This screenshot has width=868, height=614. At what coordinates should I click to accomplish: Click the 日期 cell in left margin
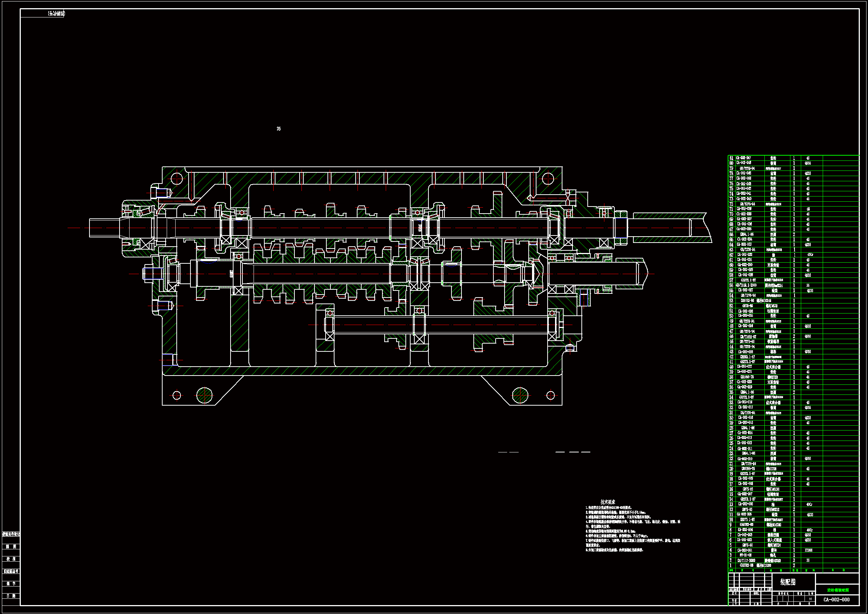point(12,596)
